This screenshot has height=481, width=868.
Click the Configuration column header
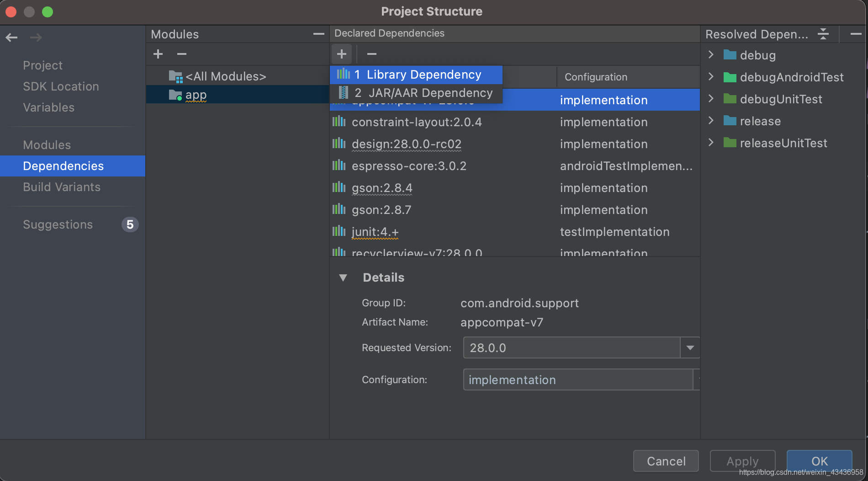(628, 77)
